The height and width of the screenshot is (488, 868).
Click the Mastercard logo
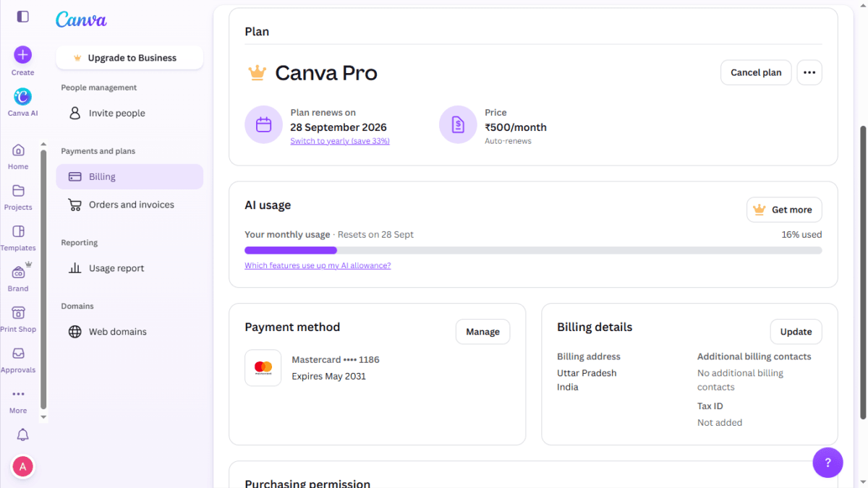(x=263, y=368)
